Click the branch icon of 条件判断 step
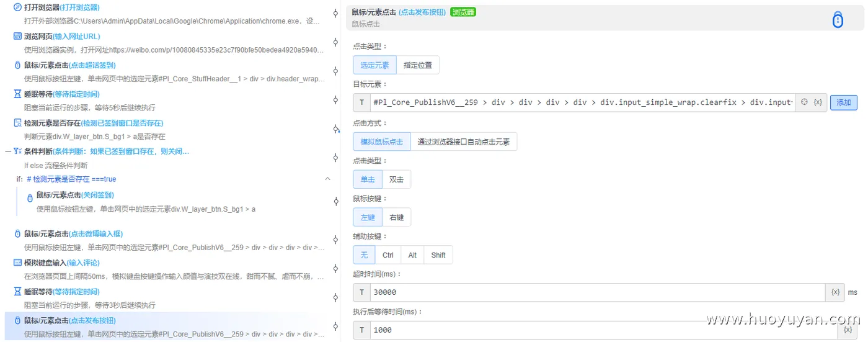This screenshot has width=868, height=342. coord(17,151)
